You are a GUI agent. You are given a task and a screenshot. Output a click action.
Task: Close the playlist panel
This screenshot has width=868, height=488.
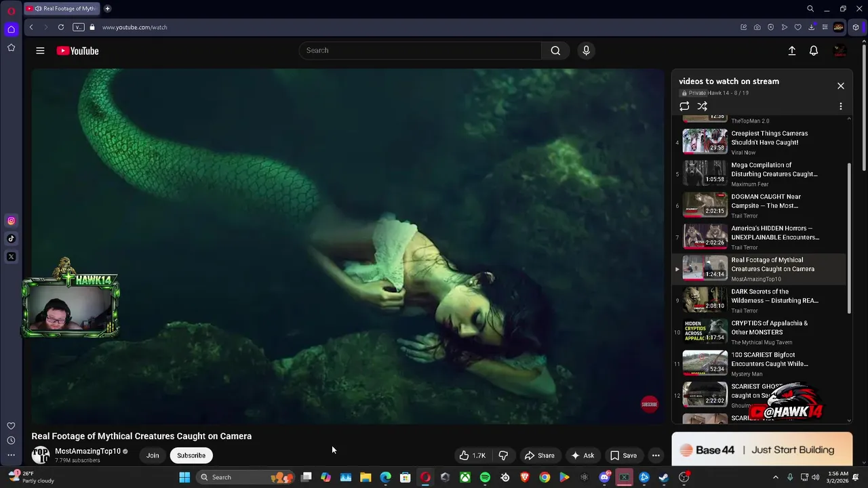841,86
